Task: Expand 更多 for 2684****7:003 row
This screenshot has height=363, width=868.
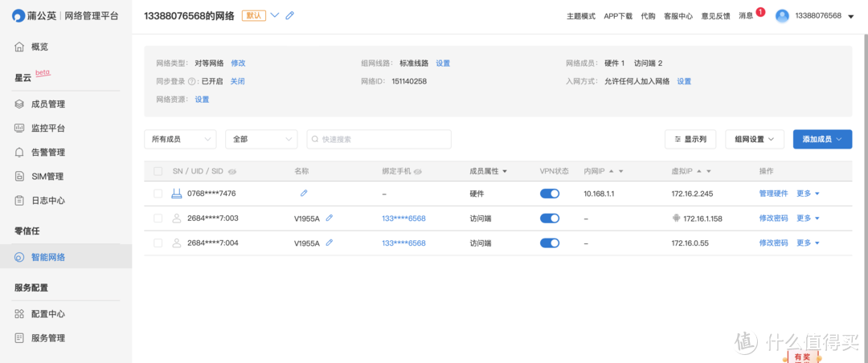Action: (808, 218)
